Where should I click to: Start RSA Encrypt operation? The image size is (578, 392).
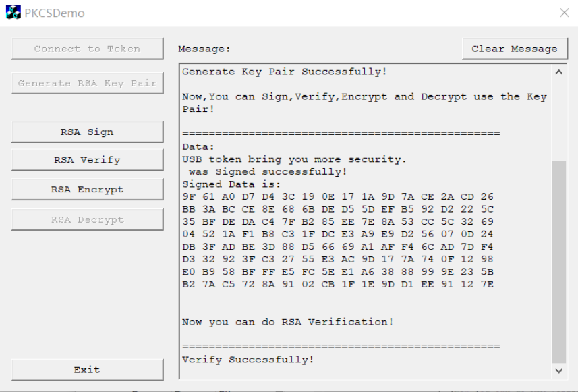click(x=88, y=189)
